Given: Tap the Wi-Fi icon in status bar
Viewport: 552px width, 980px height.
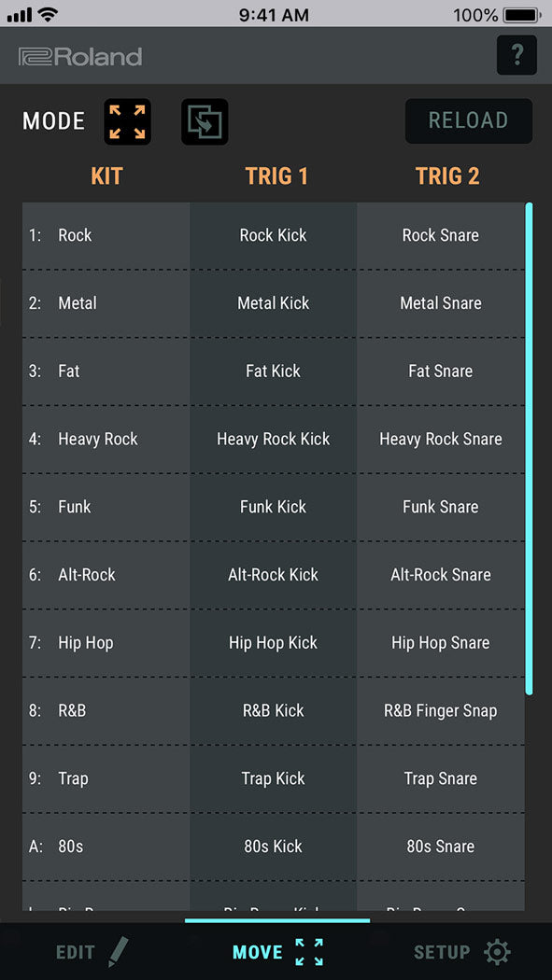Looking at the screenshot, I should click(x=48, y=15).
